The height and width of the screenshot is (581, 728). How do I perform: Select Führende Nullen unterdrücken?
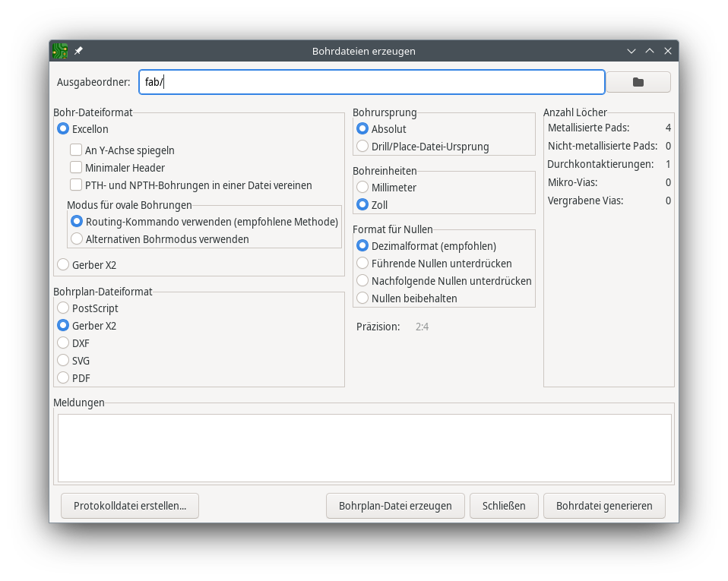coord(362,264)
